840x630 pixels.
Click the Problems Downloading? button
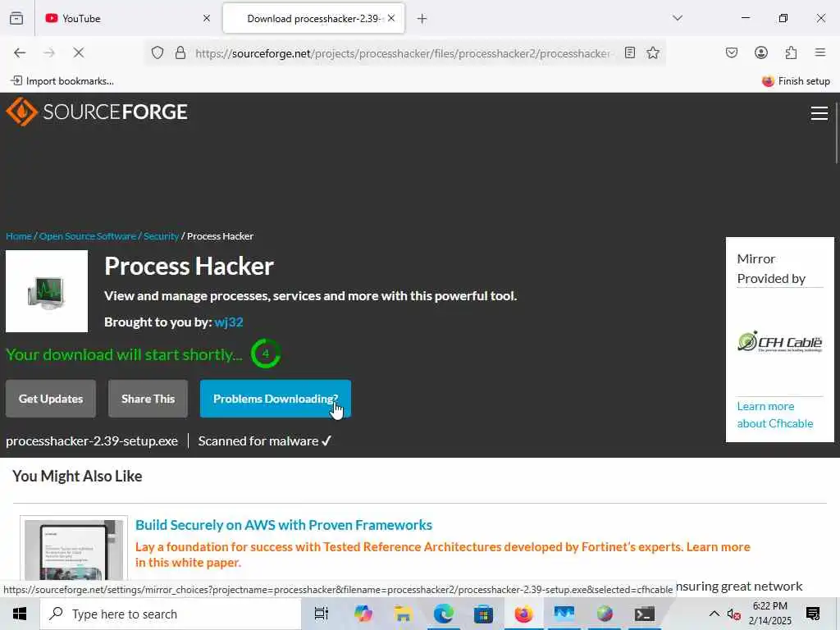coord(276,399)
